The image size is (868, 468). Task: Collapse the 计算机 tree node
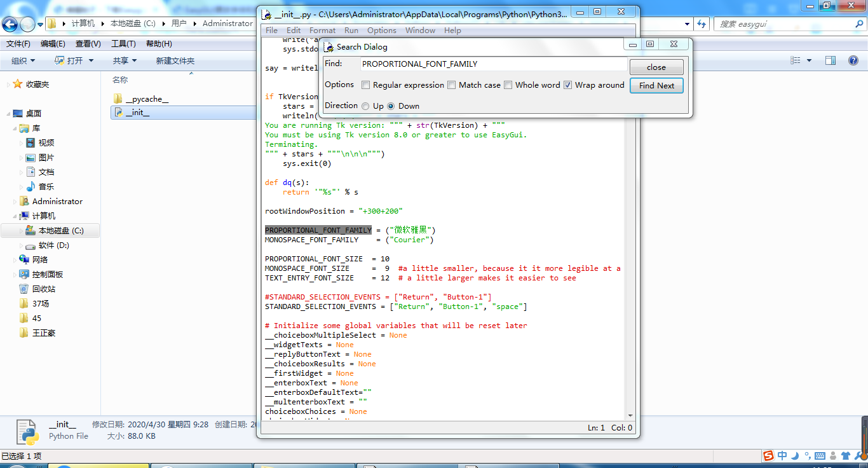point(15,216)
